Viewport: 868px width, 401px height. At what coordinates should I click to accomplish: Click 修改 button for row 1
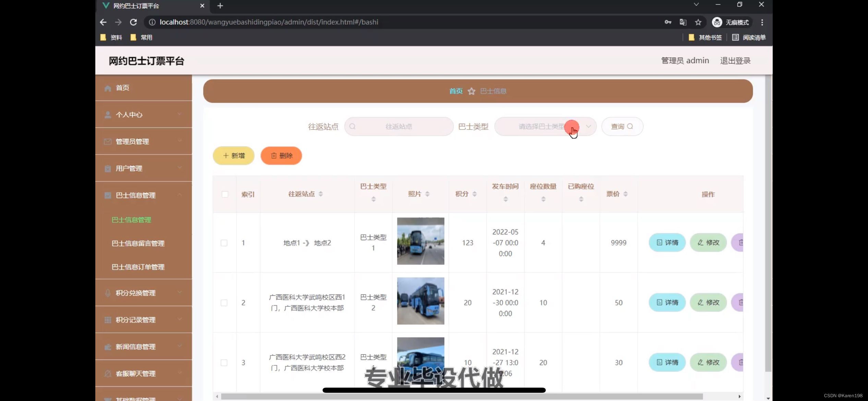click(x=708, y=243)
